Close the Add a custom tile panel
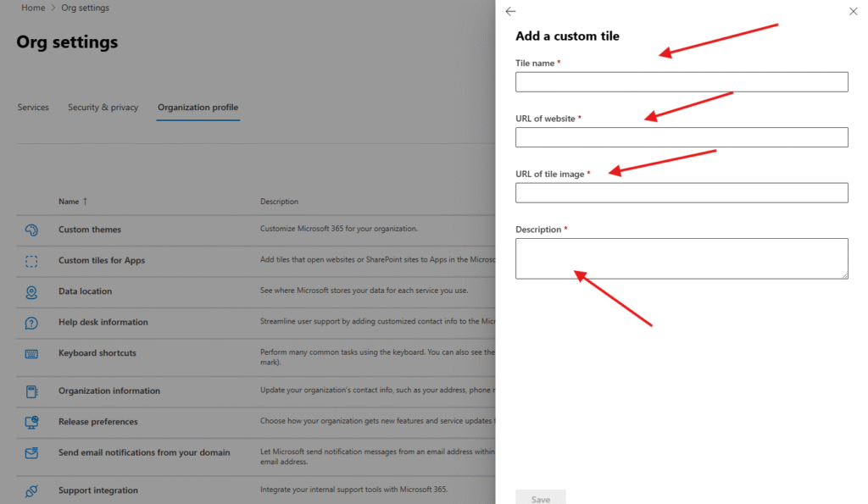 [x=853, y=12]
